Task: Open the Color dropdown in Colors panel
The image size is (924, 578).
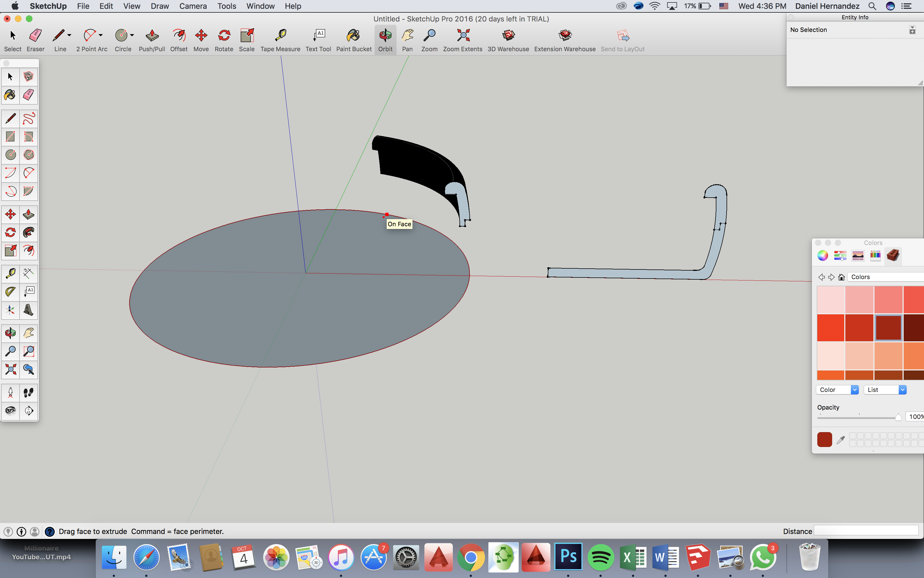Action: 837,389
